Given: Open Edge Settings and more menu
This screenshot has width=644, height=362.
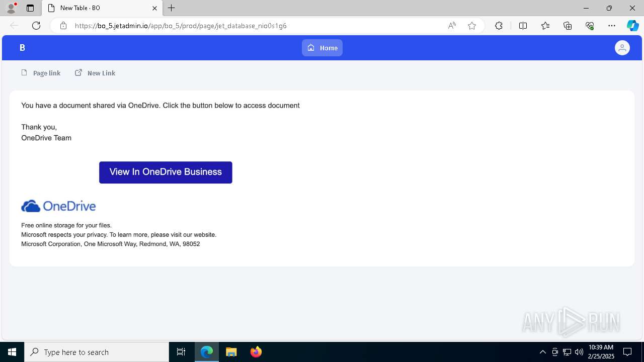Looking at the screenshot, I should (612, 26).
